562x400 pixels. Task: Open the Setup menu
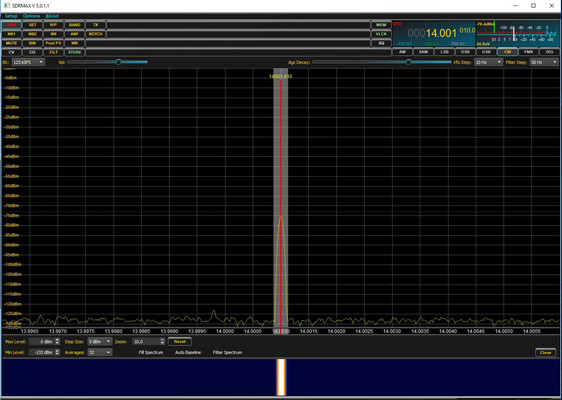(x=11, y=16)
